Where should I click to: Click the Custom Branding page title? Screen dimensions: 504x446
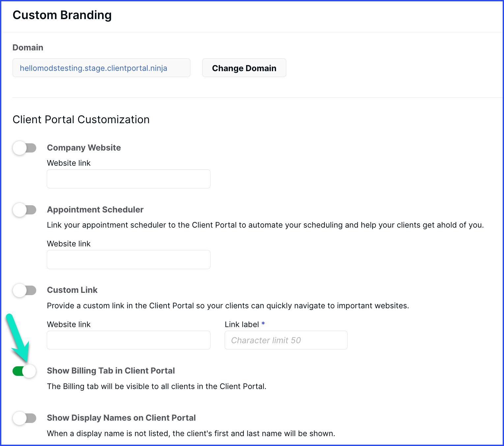(x=62, y=15)
